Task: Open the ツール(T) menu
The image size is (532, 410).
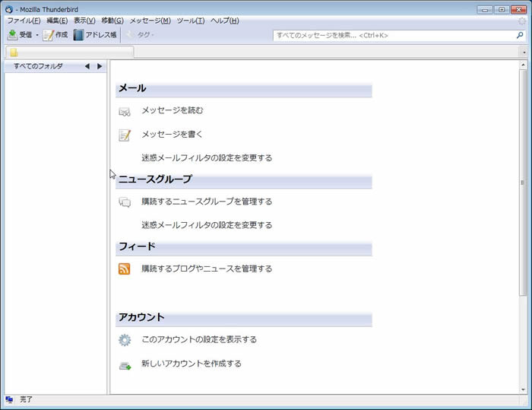Action: (190, 21)
